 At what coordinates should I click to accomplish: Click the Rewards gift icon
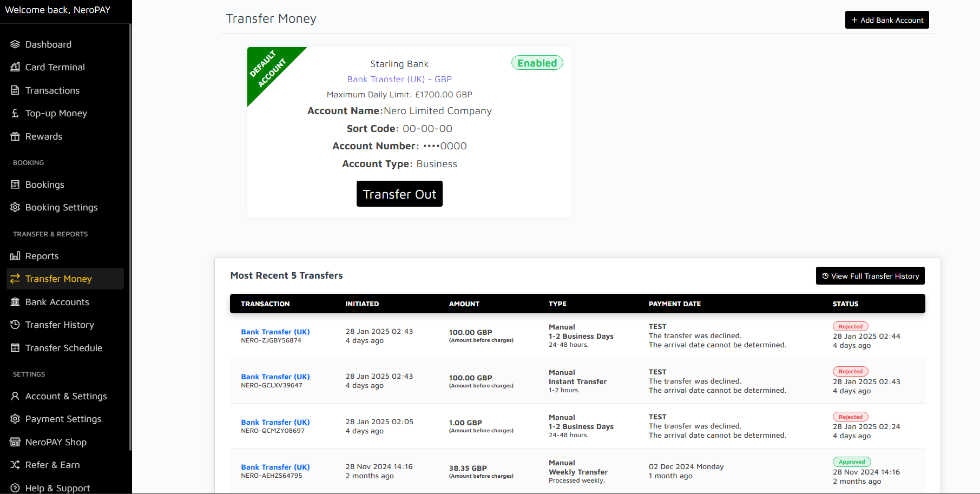pyautogui.click(x=15, y=136)
